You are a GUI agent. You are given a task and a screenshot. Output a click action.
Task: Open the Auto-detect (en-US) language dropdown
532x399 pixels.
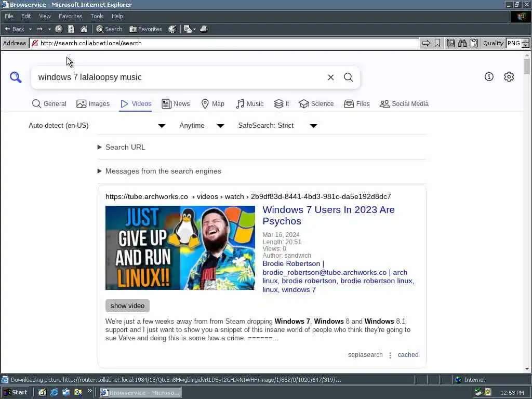tap(97, 126)
